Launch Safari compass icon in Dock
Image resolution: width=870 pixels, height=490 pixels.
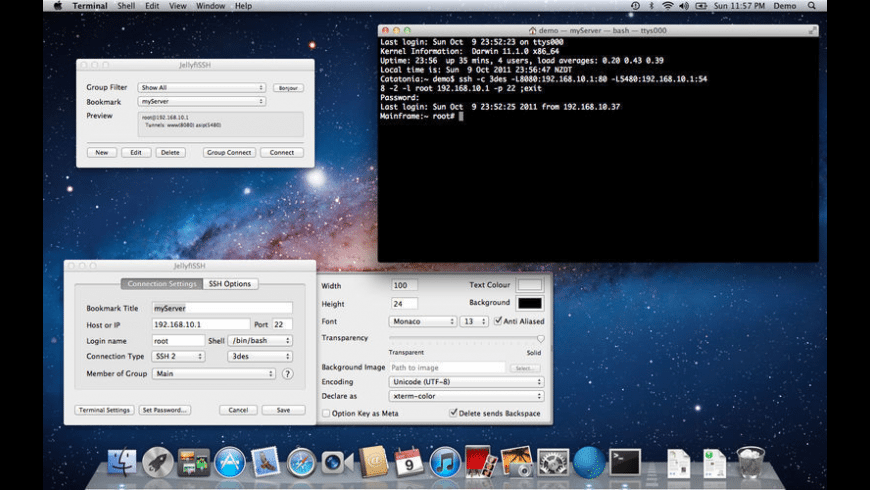click(301, 462)
